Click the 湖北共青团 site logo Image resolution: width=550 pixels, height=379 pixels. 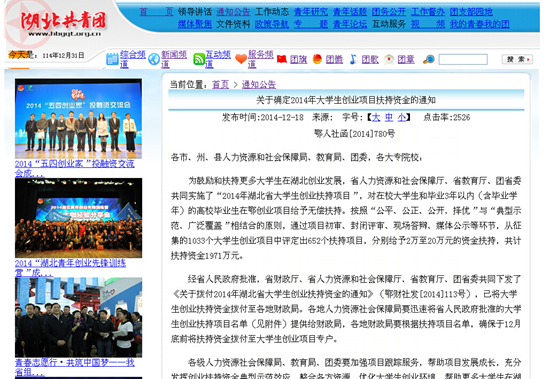[x=63, y=23]
